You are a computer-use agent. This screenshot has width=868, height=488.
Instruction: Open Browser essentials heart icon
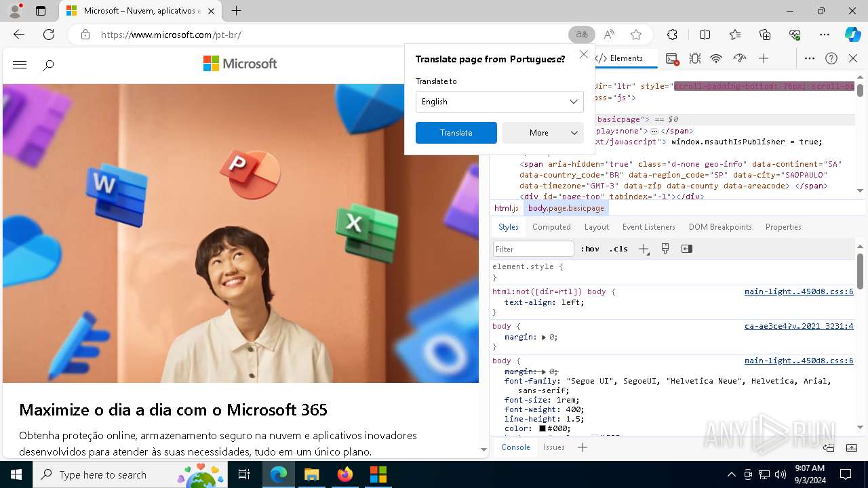(795, 35)
